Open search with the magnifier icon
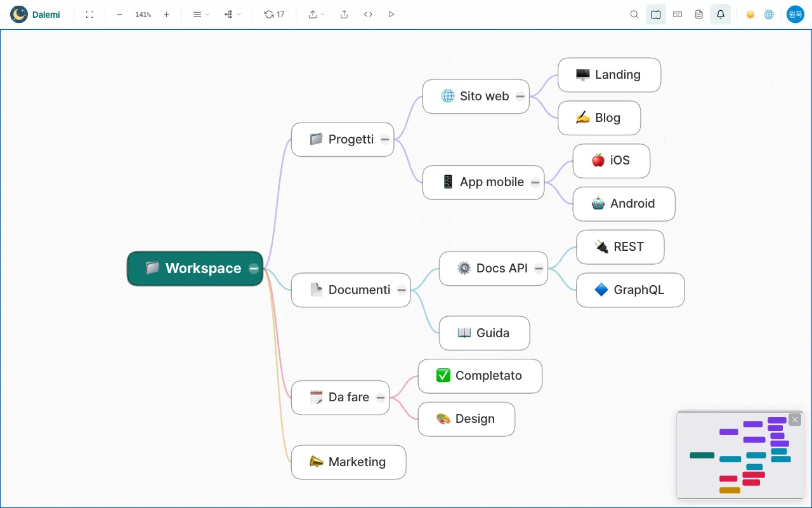This screenshot has width=812, height=508. 634,14
